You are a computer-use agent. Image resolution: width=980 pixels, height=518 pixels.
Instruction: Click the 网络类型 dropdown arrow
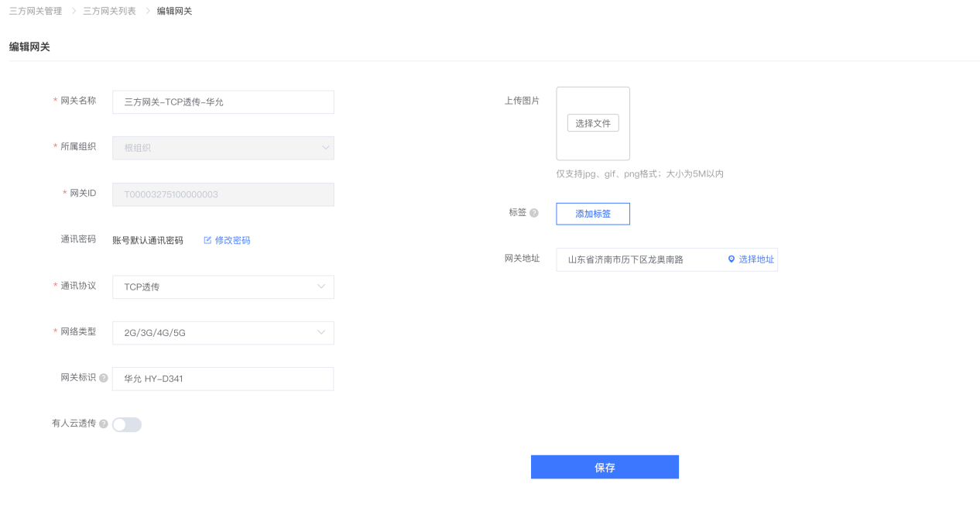click(x=322, y=333)
